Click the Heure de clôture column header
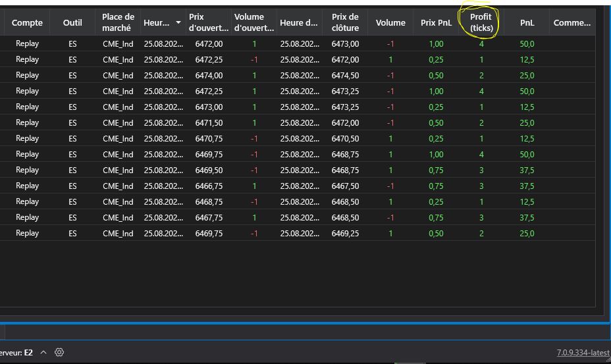 pos(299,22)
